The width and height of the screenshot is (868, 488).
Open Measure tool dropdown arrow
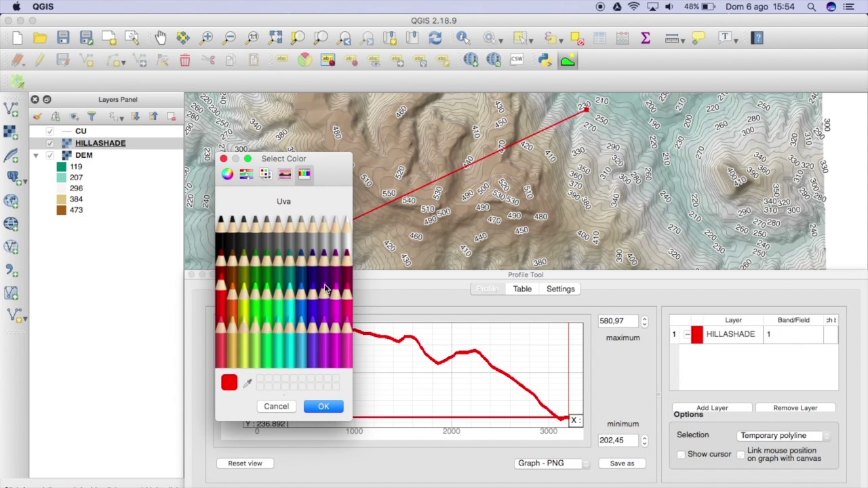click(684, 41)
